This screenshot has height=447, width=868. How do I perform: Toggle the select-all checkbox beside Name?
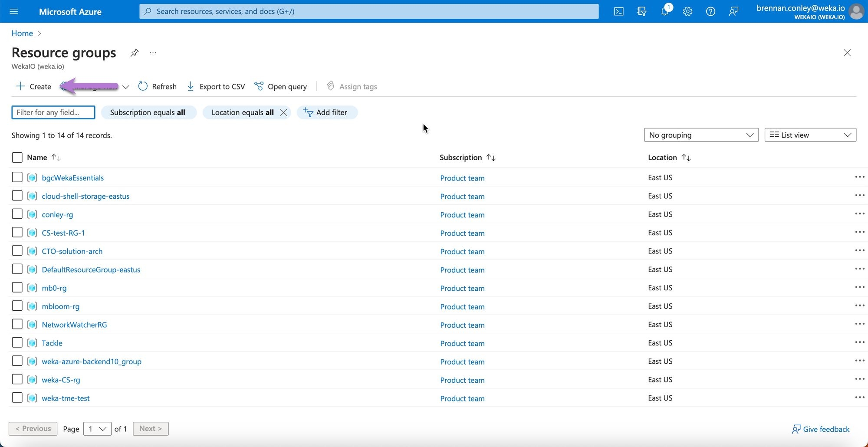pos(17,158)
